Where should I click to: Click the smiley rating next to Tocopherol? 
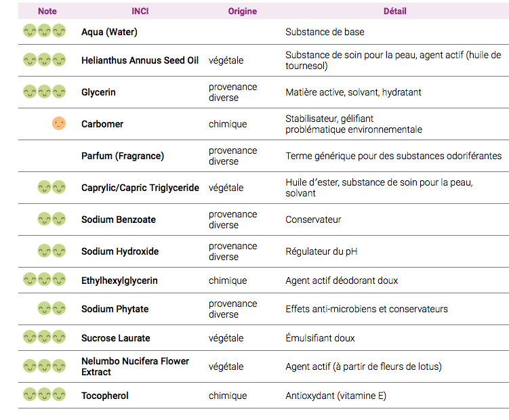tap(45, 394)
